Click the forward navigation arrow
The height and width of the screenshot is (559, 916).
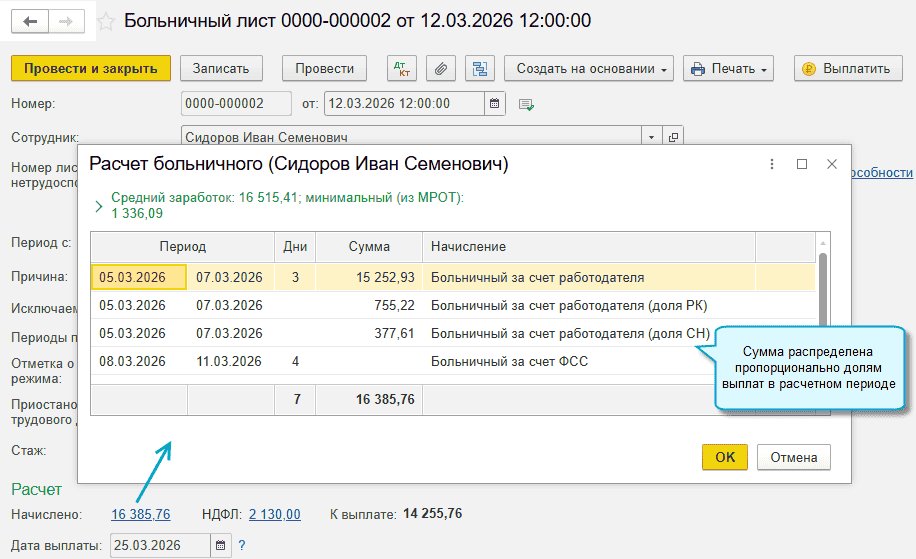click(x=66, y=21)
